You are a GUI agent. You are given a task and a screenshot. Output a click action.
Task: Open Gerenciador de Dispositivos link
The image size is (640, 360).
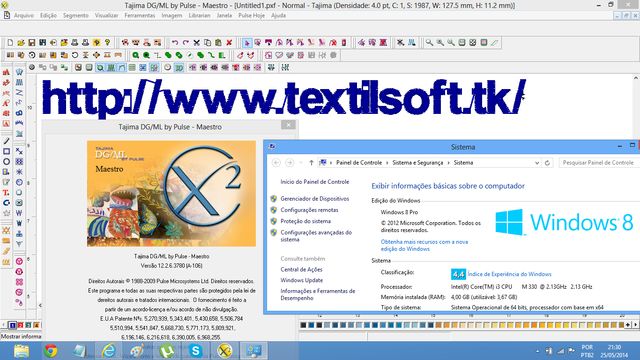[315, 199]
